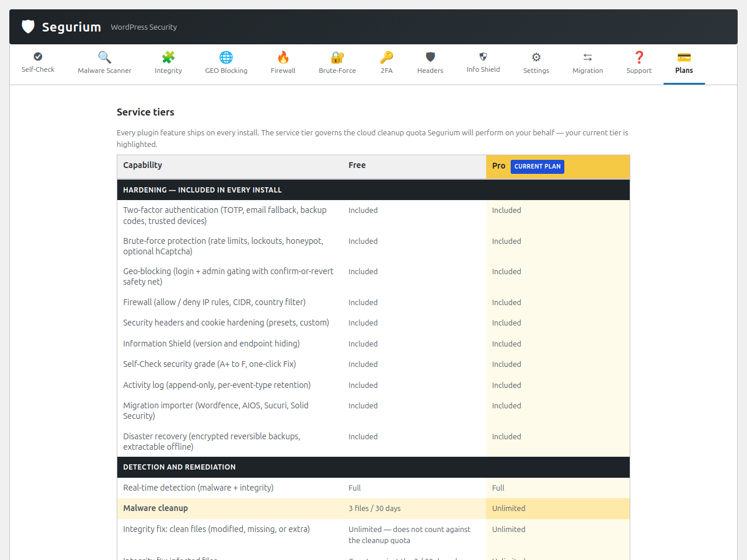Open Support question mark icon
This screenshot has width=747, height=560.
(639, 57)
